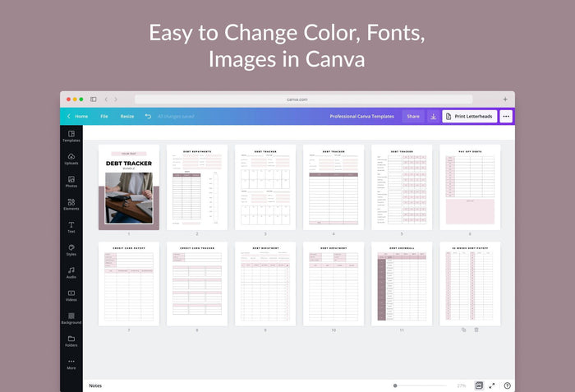Viewport: 575px width, 392px height.
Task: Open the Elements panel
Action: pos(71,205)
